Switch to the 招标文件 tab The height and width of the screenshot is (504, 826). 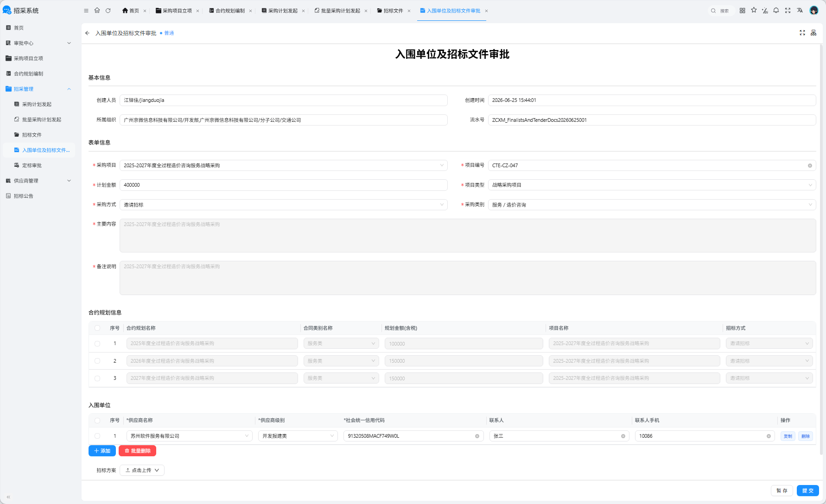point(393,11)
